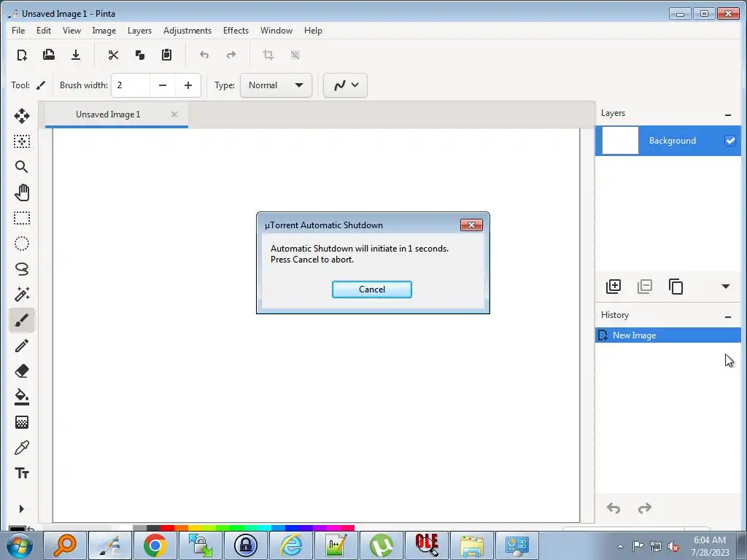This screenshot has height=560, width=747.
Task: Cut the selection with the scissors icon
Action: [113, 55]
